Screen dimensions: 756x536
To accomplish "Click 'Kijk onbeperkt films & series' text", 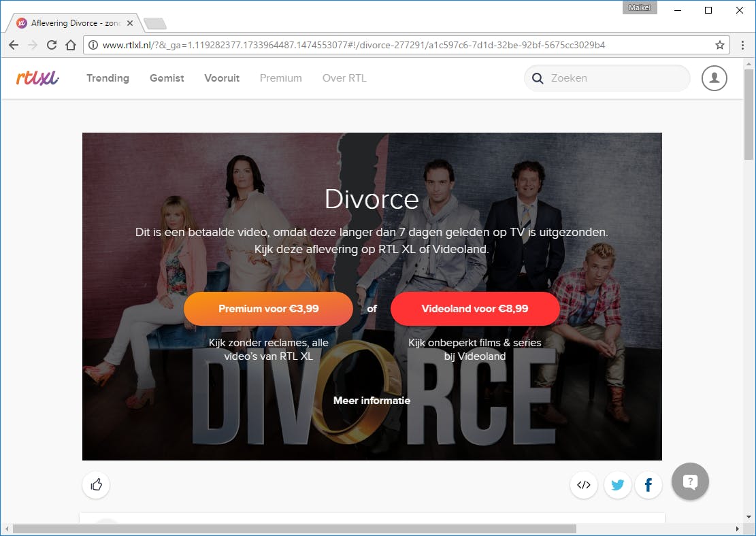I will tap(475, 350).
